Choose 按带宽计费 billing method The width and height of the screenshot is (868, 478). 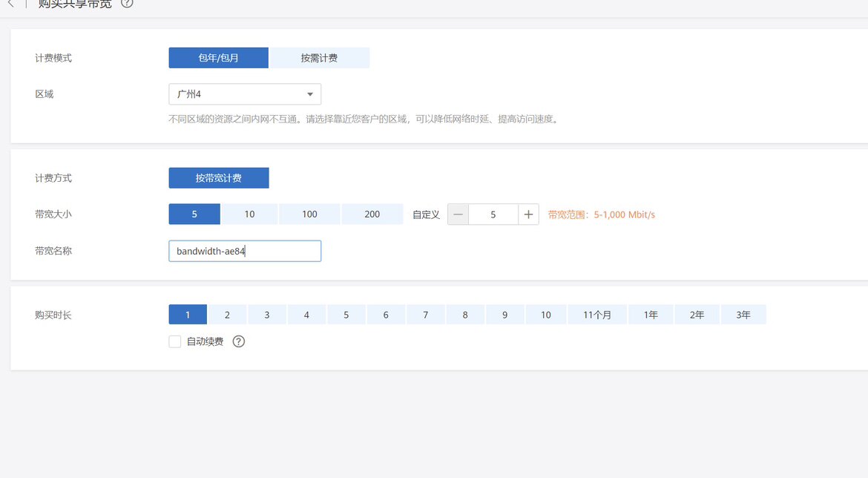pyautogui.click(x=219, y=178)
